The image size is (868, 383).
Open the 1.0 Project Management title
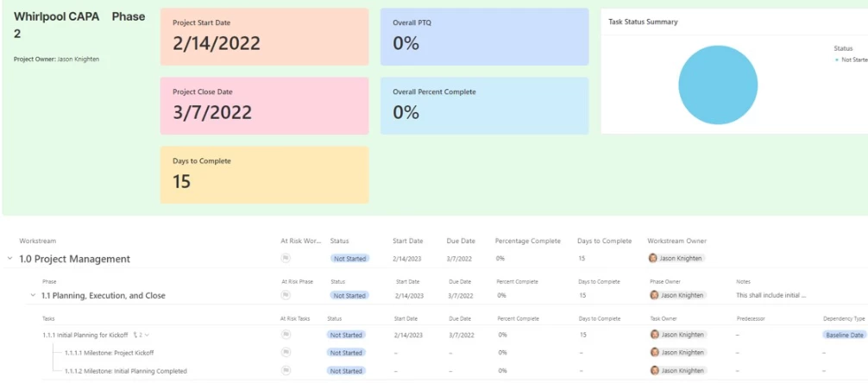(x=75, y=259)
